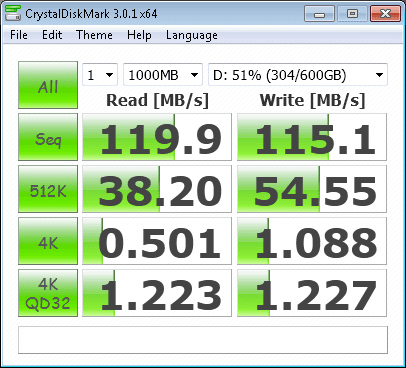Click the empty comment field at bottom
The width and height of the screenshot is (406, 368).
pos(203,340)
